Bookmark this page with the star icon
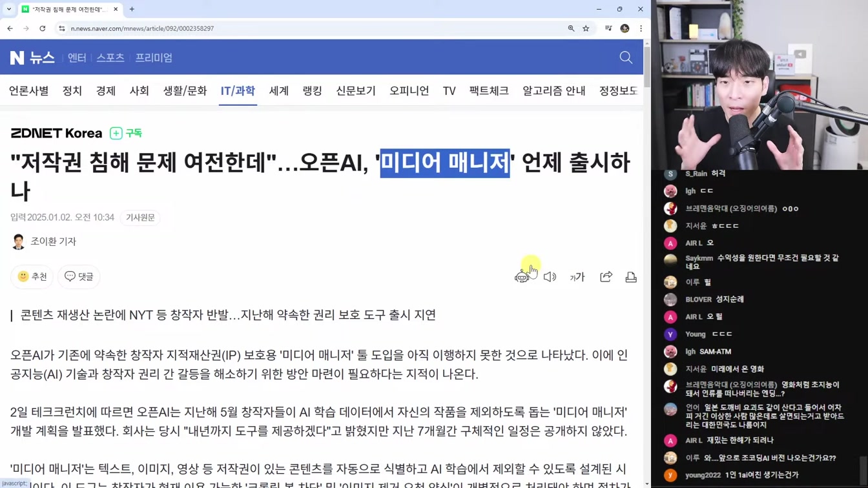 [586, 28]
